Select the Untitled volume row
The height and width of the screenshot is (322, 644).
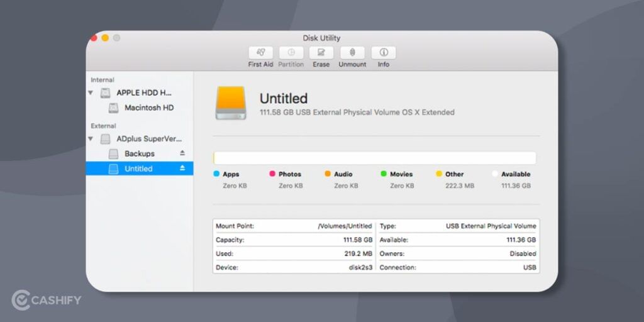point(140,169)
